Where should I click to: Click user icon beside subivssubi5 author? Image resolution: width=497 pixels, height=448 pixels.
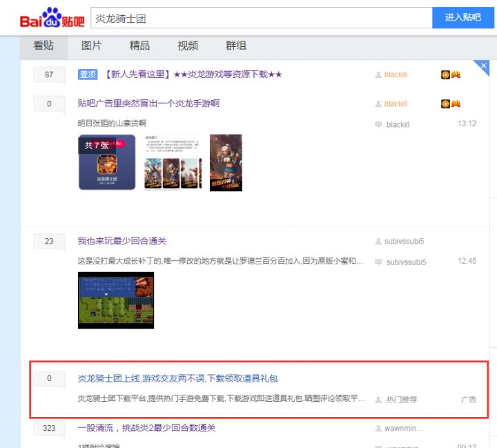[x=378, y=242]
